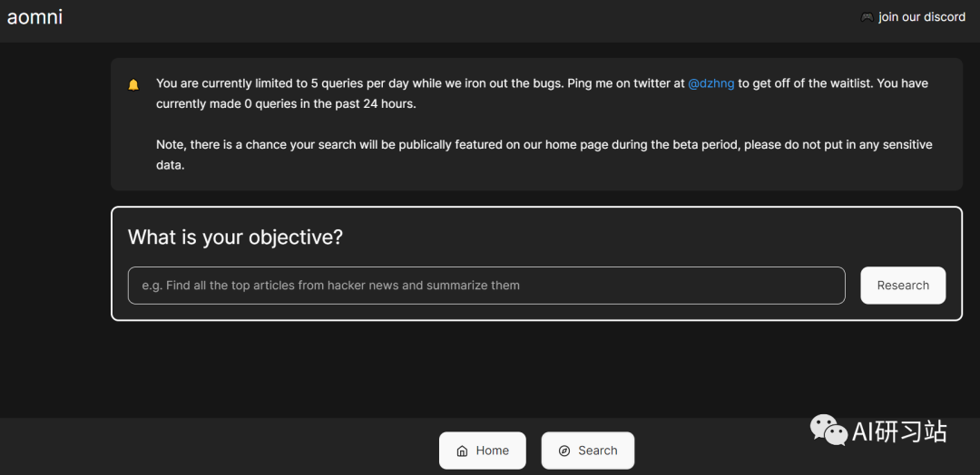The width and height of the screenshot is (980, 475).
Task: Select the Search label in bottom navigation
Action: 597,451
